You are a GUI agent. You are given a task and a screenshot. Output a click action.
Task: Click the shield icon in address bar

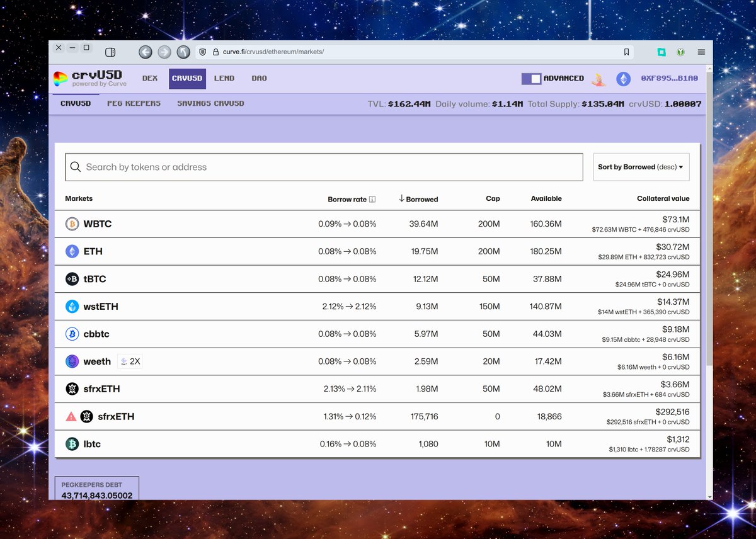(x=202, y=52)
